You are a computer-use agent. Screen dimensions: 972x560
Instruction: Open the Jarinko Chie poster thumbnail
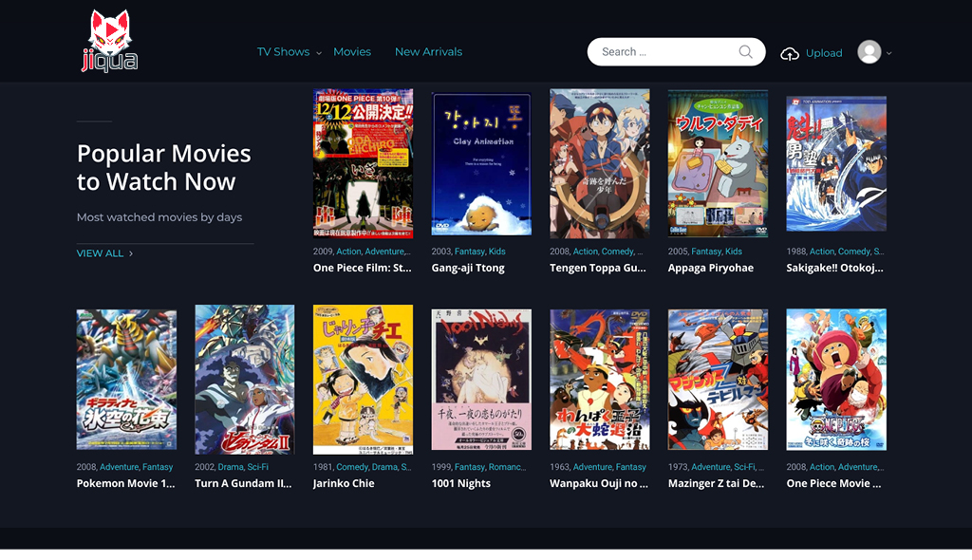[x=364, y=380]
